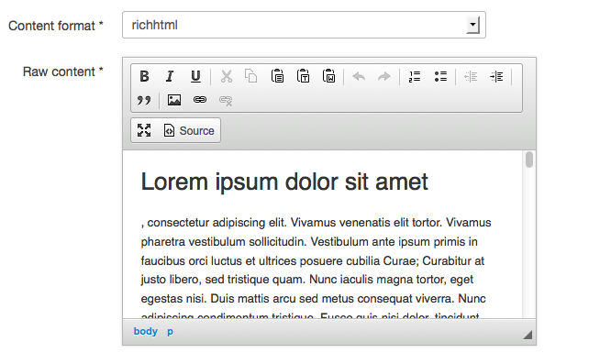Apply Bold formatting in the toolbar
600x364 pixels.
(x=144, y=76)
